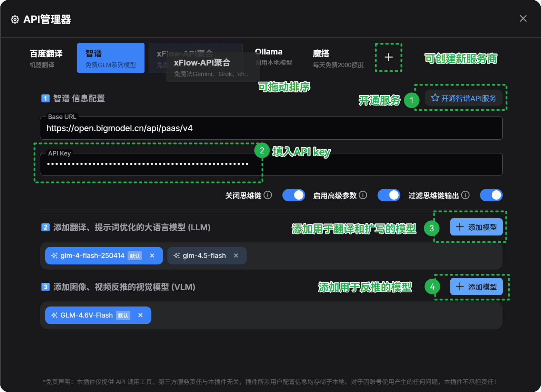Screen dimensions: 541x392
Task: Select the glm-4.5-flash model chip
Action: click(207, 255)
